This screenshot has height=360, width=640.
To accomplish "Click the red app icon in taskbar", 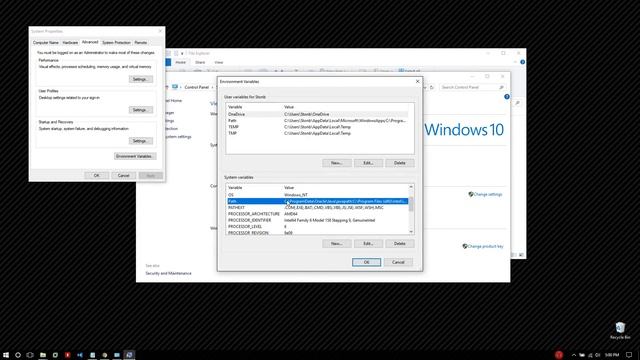I will point(67,355).
